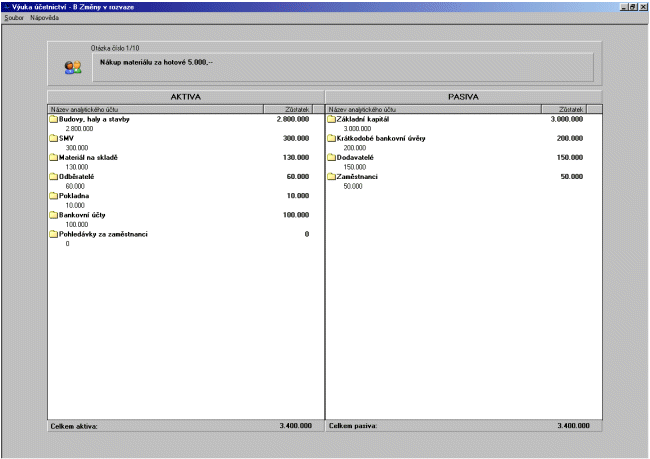Click the Pokladna folder icon
Image resolution: width=650 pixels, height=459 pixels.
click(x=53, y=195)
